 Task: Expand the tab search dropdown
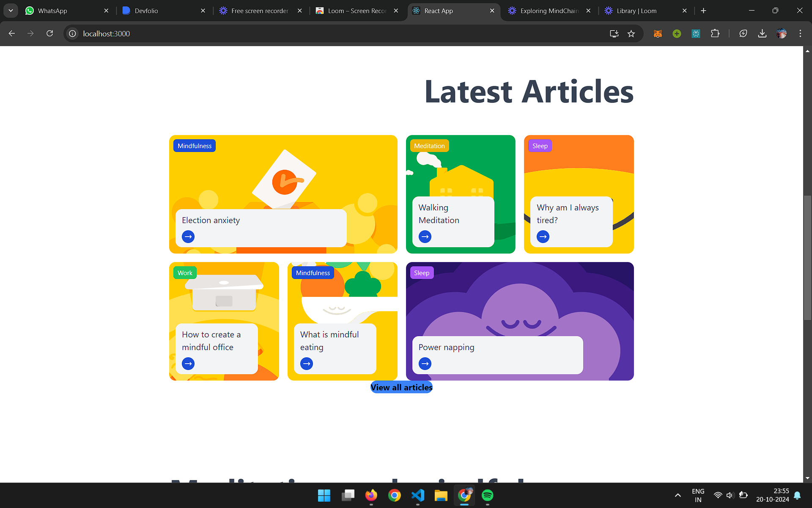pos(11,11)
